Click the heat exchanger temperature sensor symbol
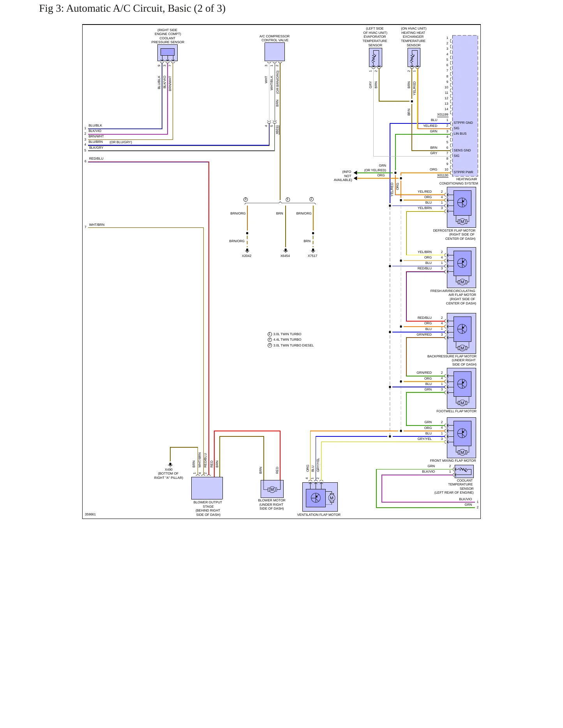Image resolution: width=563 pixels, height=728 pixels. pyautogui.click(x=414, y=58)
